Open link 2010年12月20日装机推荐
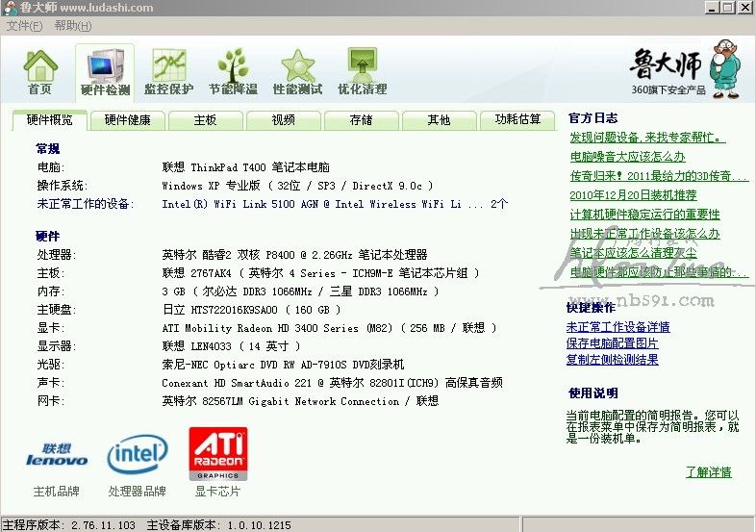The image size is (756, 532). click(633, 195)
